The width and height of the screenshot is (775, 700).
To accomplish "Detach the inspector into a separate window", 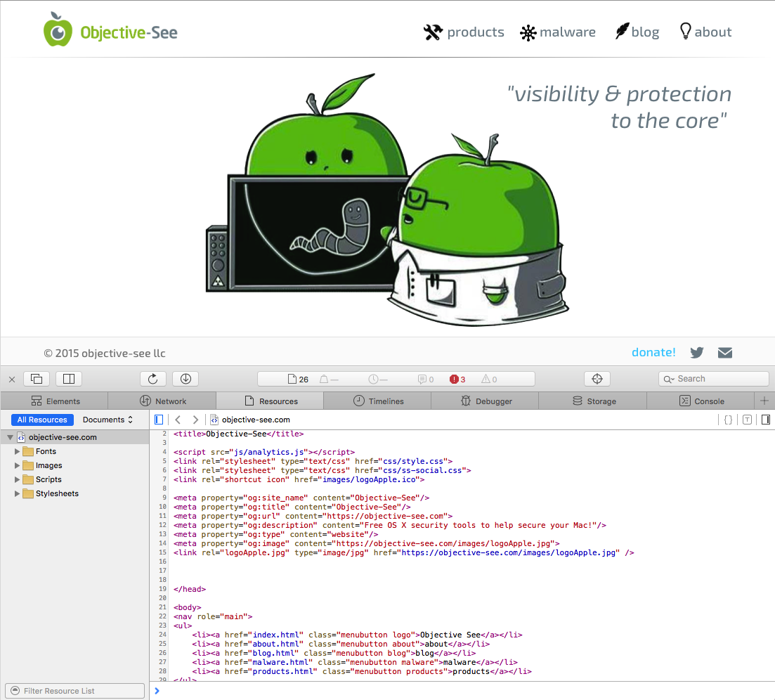I will point(37,379).
